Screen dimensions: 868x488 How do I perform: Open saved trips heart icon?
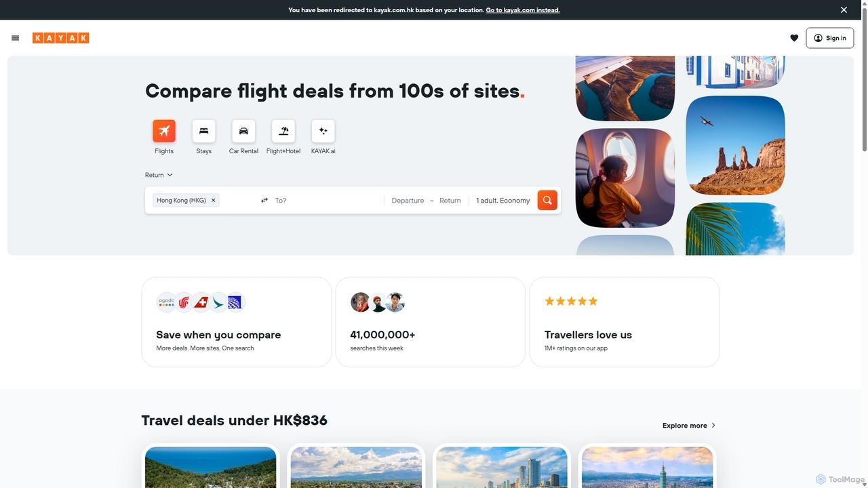(x=794, y=38)
